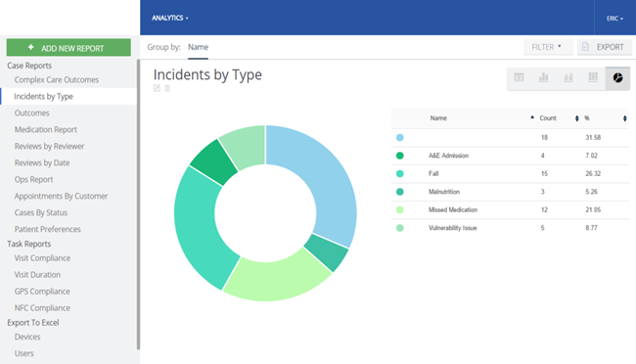Open the Eric user menu
Viewport: 636px width, 364px height.
(614, 19)
